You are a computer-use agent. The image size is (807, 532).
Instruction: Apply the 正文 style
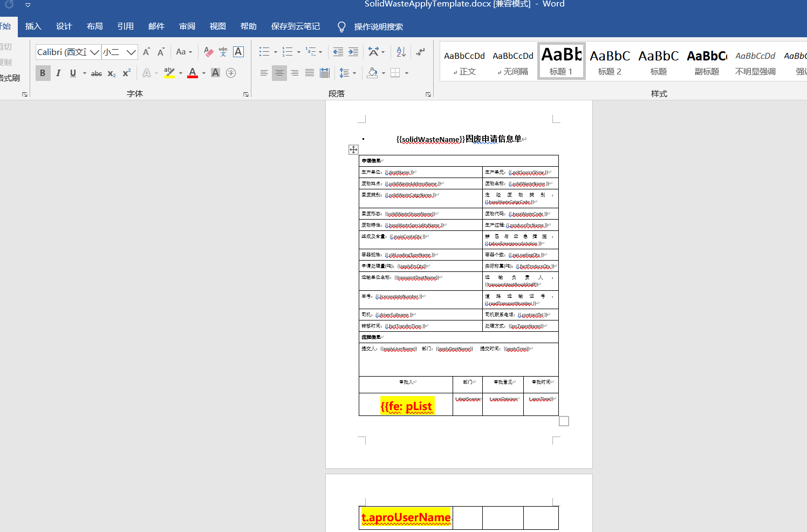[x=464, y=62]
